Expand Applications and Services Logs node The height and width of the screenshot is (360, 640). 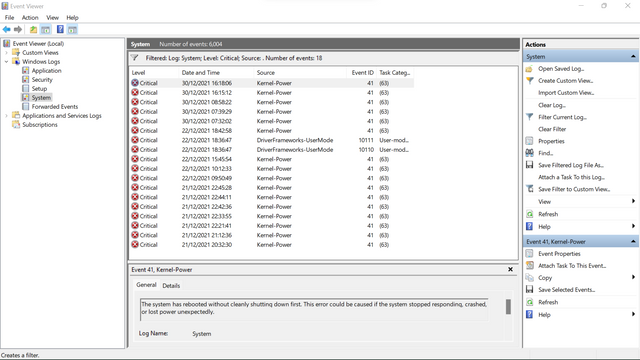[6, 116]
